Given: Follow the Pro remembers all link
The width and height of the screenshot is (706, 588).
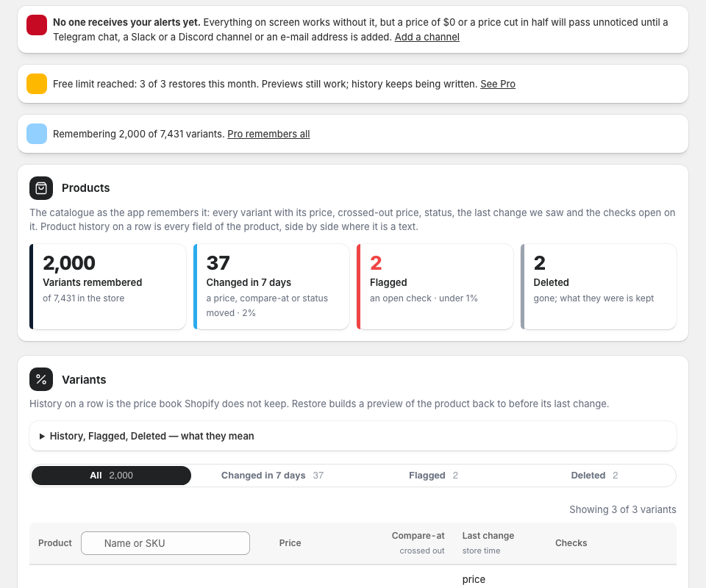Looking at the screenshot, I should [268, 134].
